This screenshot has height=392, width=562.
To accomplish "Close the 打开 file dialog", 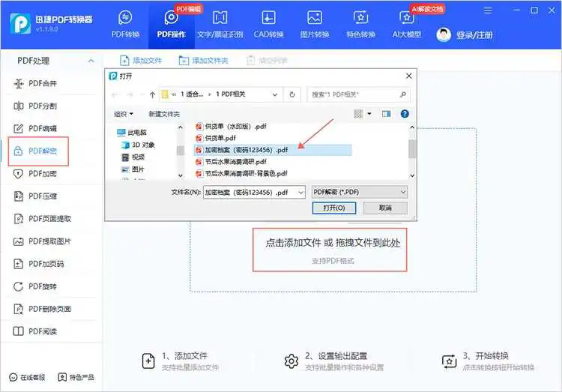I will 408,76.
